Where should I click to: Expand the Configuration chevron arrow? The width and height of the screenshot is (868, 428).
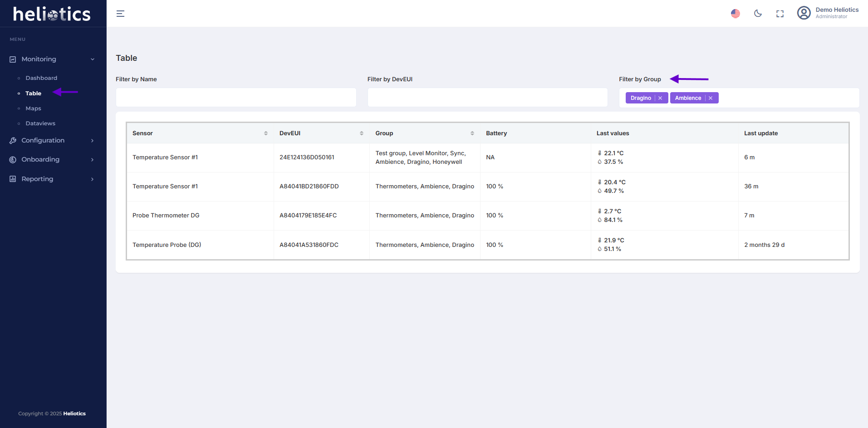pyautogui.click(x=93, y=141)
